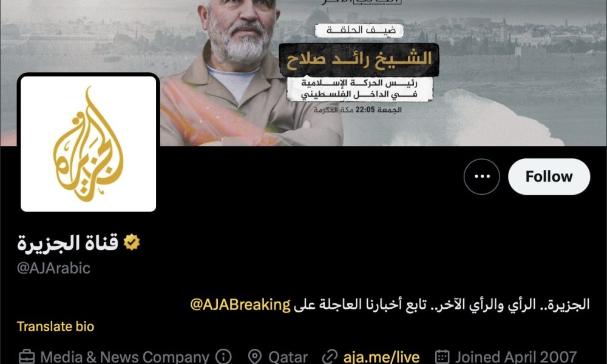Translate the Arabic bio

pos(55,326)
